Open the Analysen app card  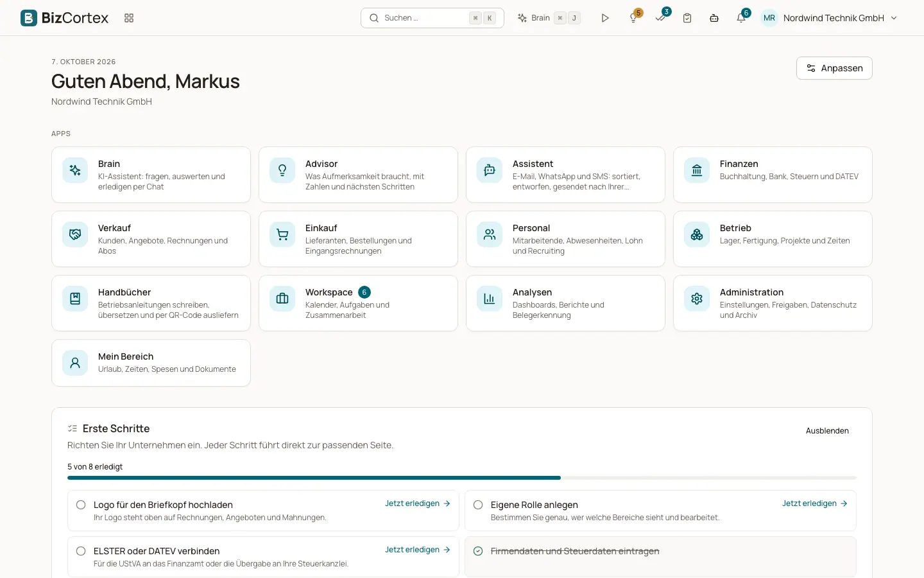coord(565,303)
